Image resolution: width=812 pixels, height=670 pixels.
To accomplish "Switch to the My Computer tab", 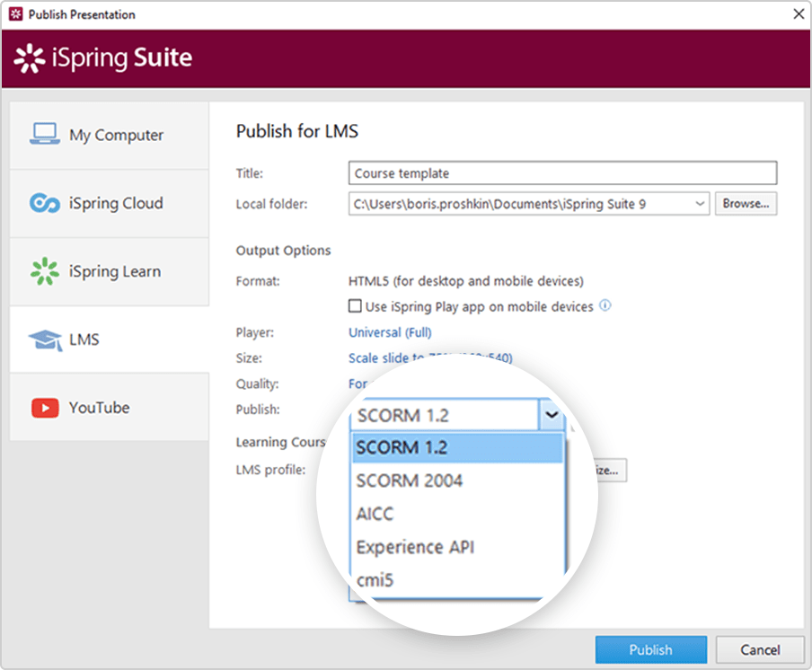I will click(x=110, y=135).
